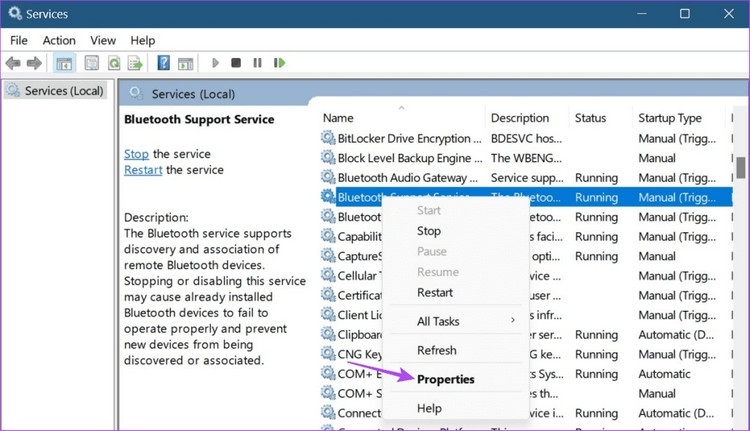This screenshot has width=750, height=431.
Task: Click the Restart the service link
Action: [143, 170]
